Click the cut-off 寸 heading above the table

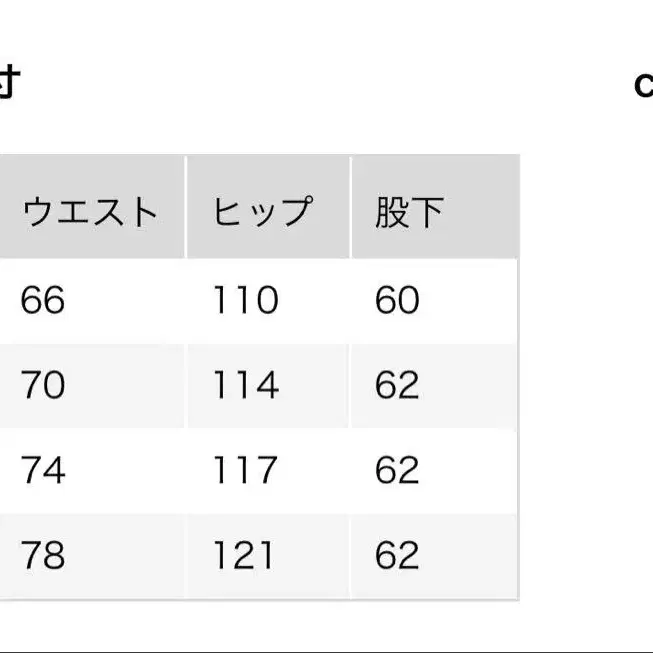coord(8,84)
